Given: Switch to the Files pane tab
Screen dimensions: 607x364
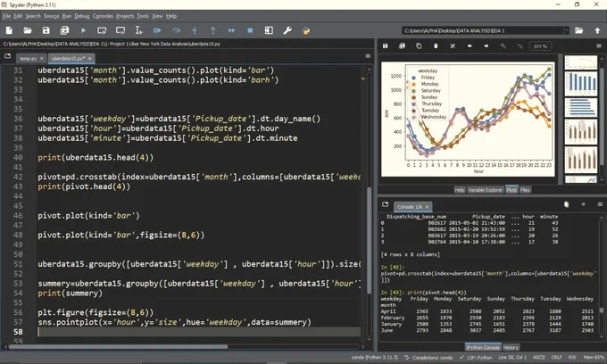Looking at the screenshot, I should click(525, 190).
